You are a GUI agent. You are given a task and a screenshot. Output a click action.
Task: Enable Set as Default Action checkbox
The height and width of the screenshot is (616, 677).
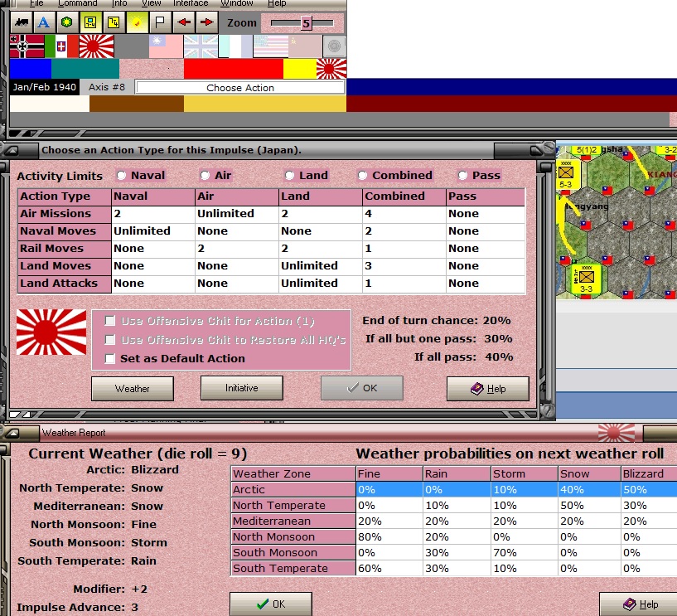[x=110, y=358]
